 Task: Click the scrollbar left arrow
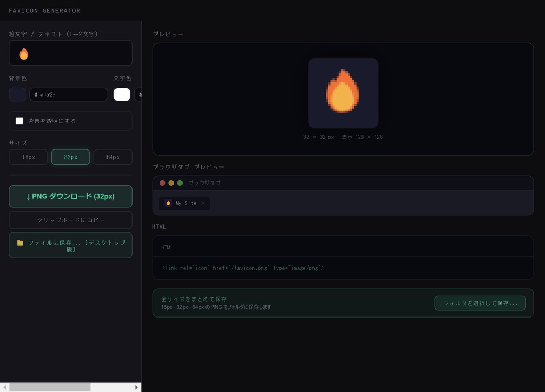pyautogui.click(x=4, y=388)
